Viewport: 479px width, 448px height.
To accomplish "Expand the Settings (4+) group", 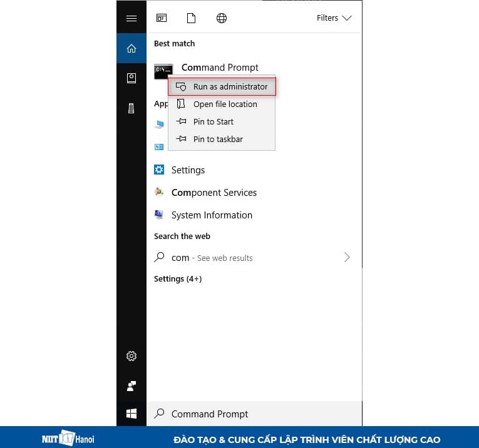I will tap(177, 278).
